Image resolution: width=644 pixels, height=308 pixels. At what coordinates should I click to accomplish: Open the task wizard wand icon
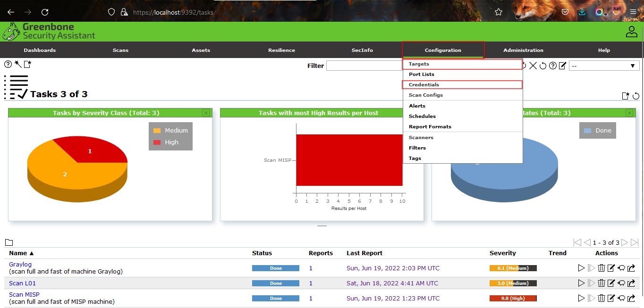click(x=18, y=64)
